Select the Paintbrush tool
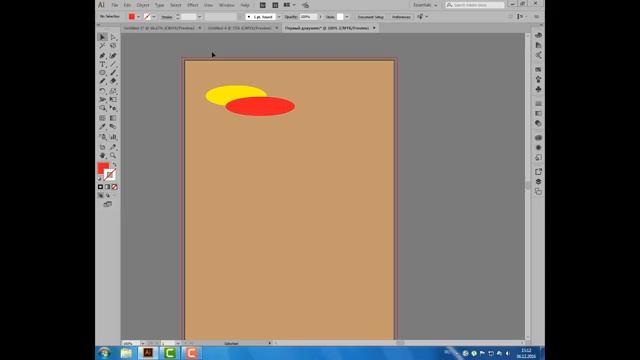 (x=113, y=73)
